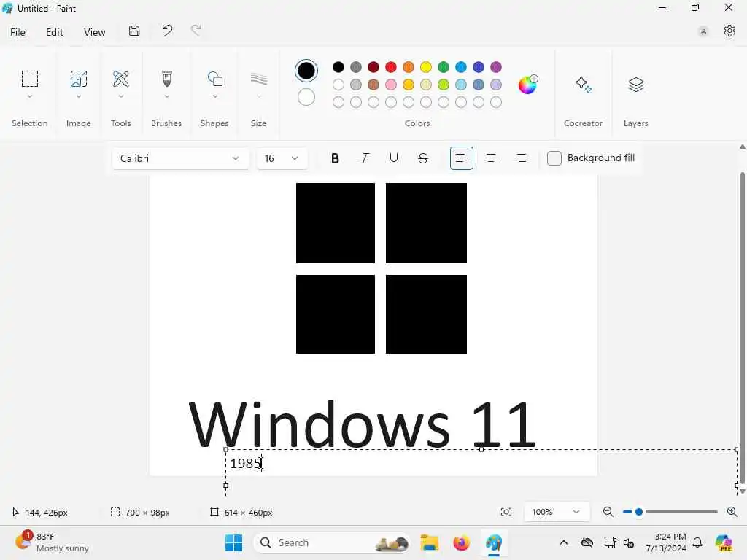747x560 pixels.
Task: Pick the yellow color swatch
Action: 426,67
